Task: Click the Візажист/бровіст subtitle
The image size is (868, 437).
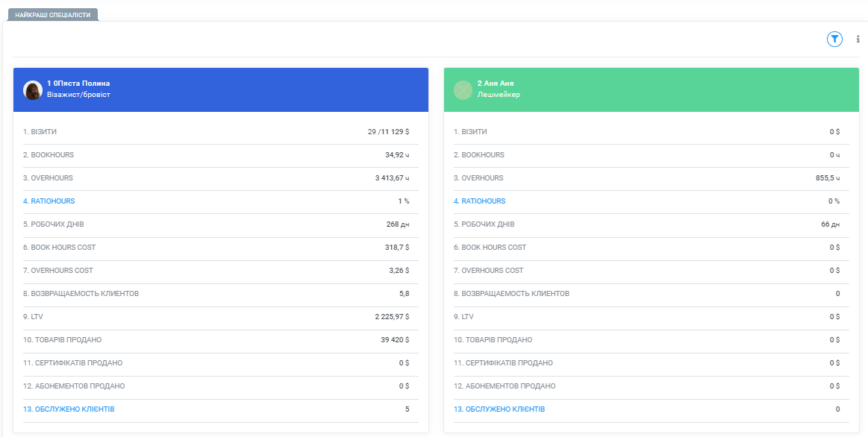Action: (78, 95)
